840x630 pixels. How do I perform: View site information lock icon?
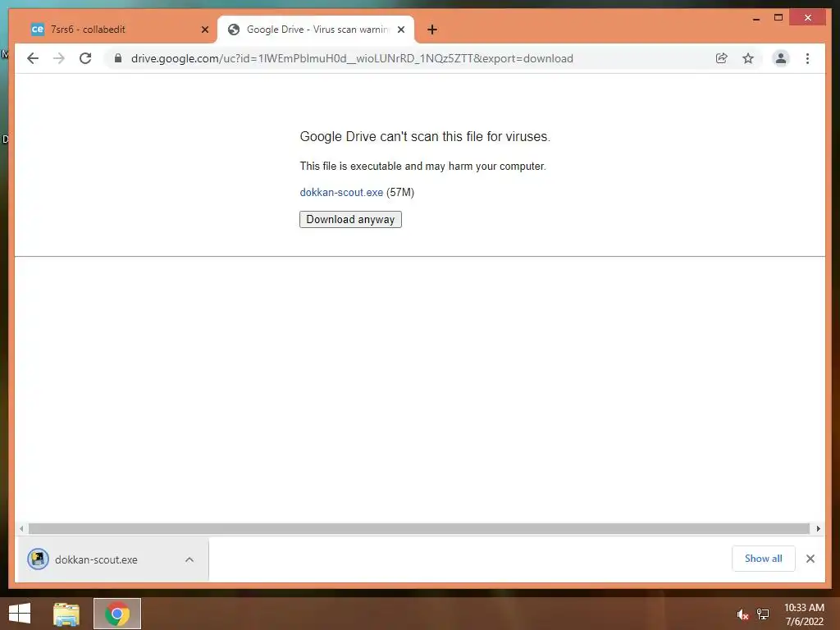[118, 58]
